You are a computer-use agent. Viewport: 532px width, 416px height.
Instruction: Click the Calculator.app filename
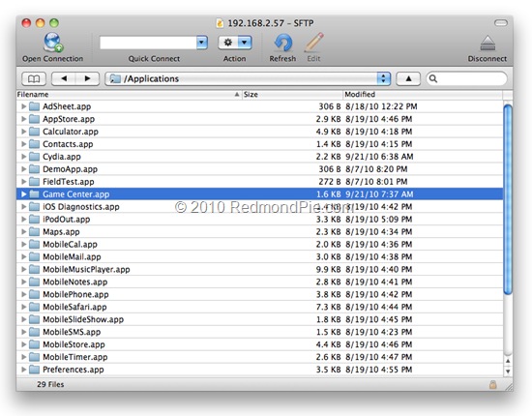coord(71,132)
